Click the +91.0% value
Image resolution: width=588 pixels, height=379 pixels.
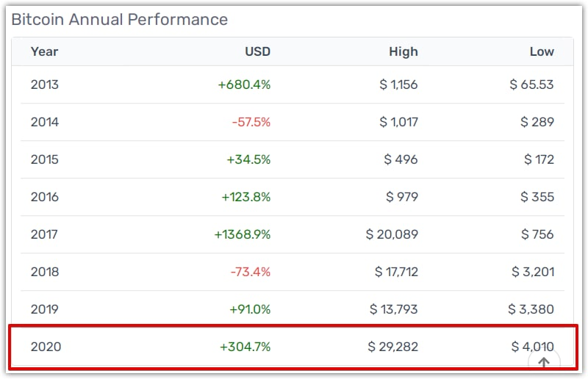pyautogui.click(x=250, y=309)
